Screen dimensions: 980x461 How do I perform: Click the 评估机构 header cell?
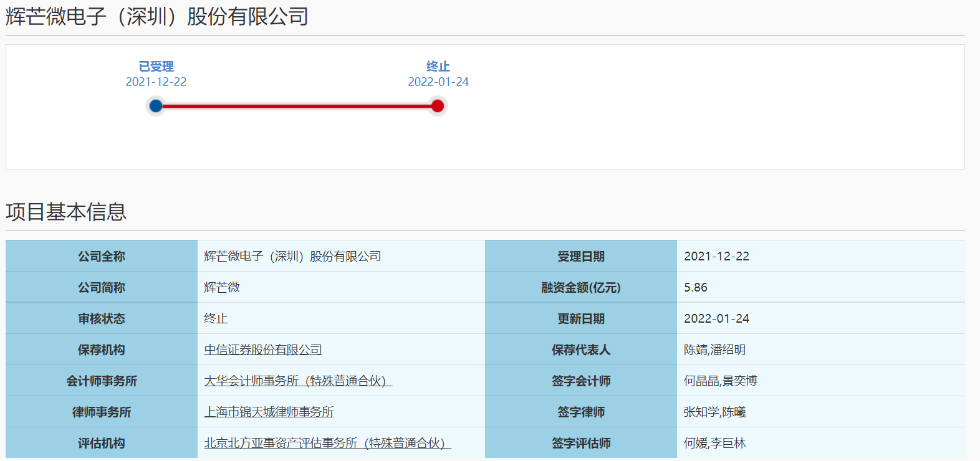pyautogui.click(x=102, y=443)
